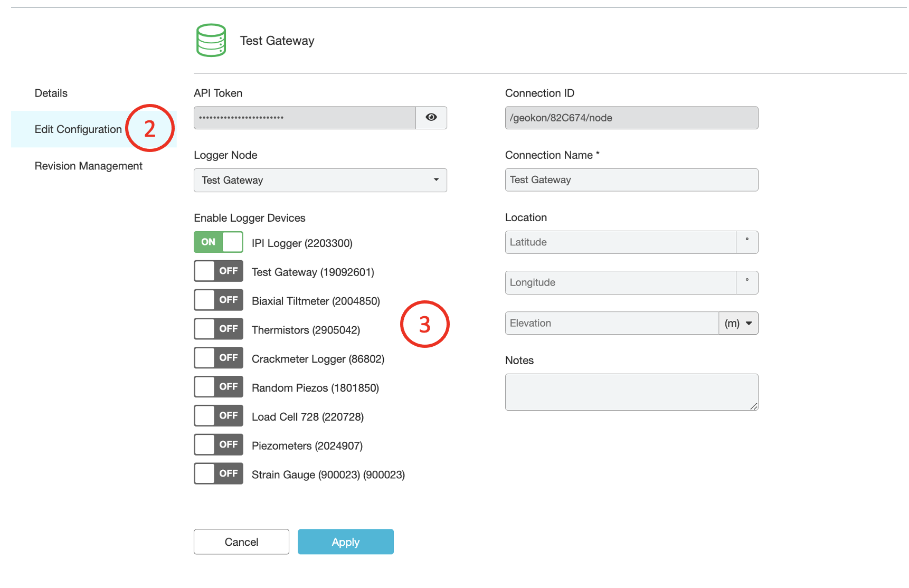Open the Logger Node dropdown
Image resolution: width=909 pixels, height=588 pixels.
click(x=320, y=181)
